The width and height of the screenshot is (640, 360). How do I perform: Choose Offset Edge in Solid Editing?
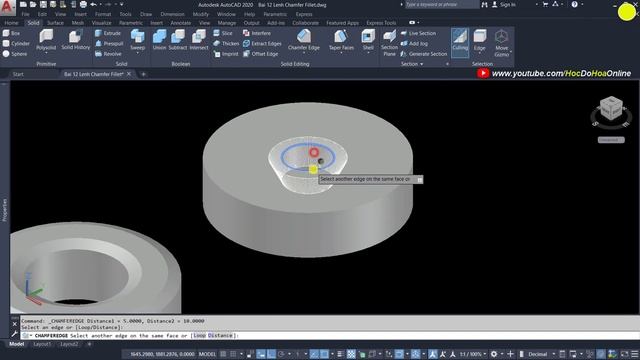click(260, 53)
